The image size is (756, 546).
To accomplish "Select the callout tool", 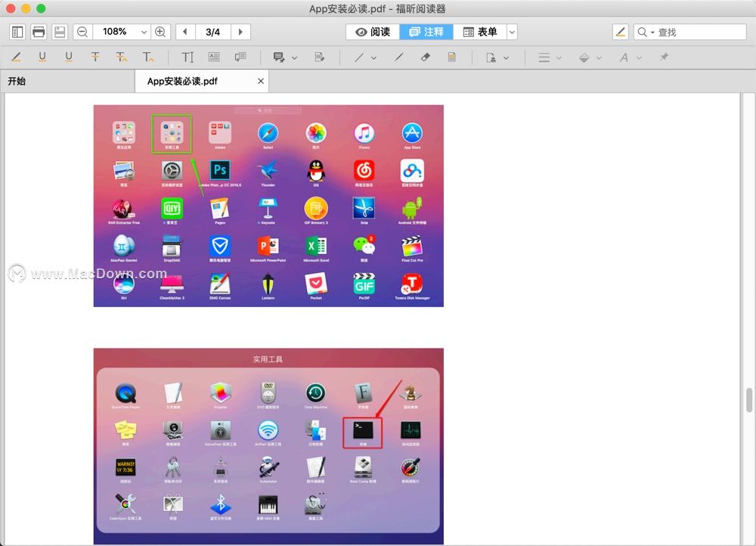I will point(240,57).
